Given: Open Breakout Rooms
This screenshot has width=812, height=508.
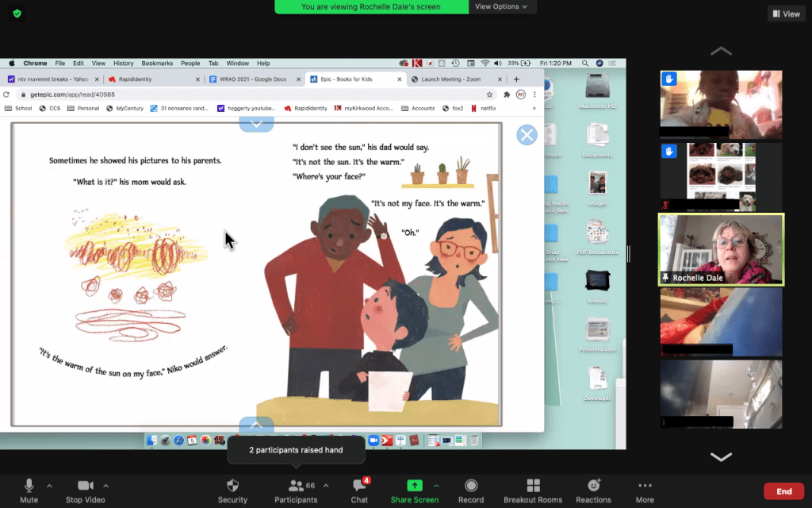Looking at the screenshot, I should 533,486.
